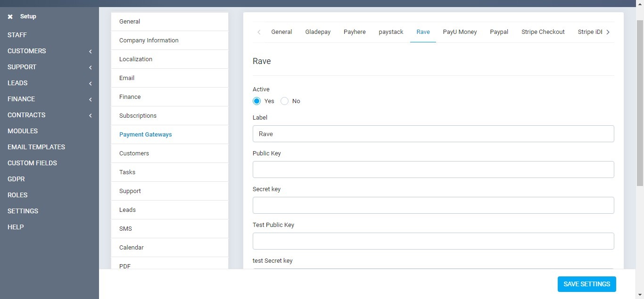This screenshot has width=644, height=299.
Task: Choose the currently active 'Yes' toggle option
Action: [x=256, y=101]
